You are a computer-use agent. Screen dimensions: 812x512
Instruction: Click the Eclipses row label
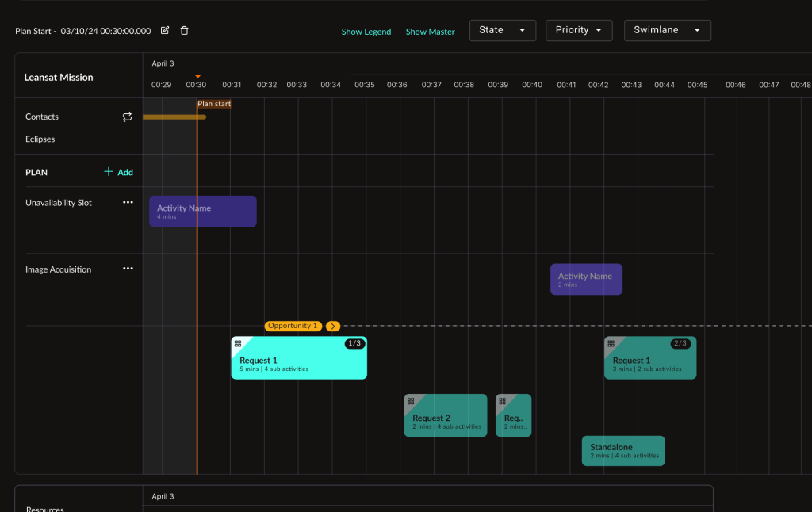point(40,139)
